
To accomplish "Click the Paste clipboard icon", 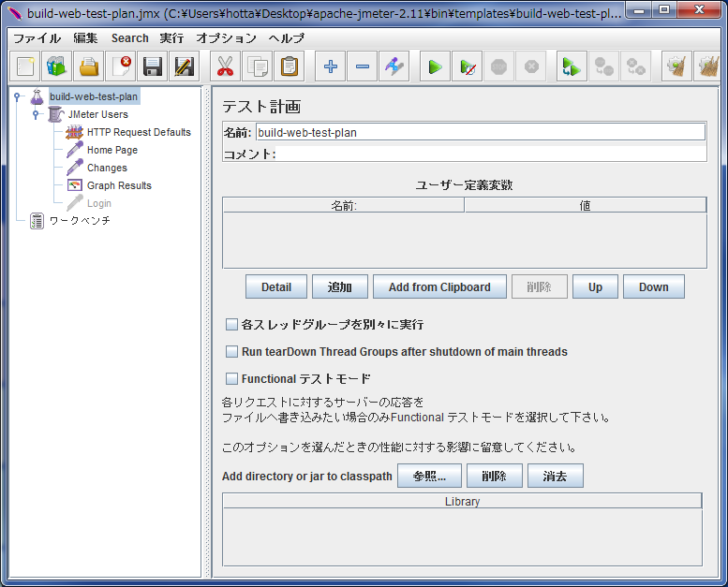I will (290, 66).
